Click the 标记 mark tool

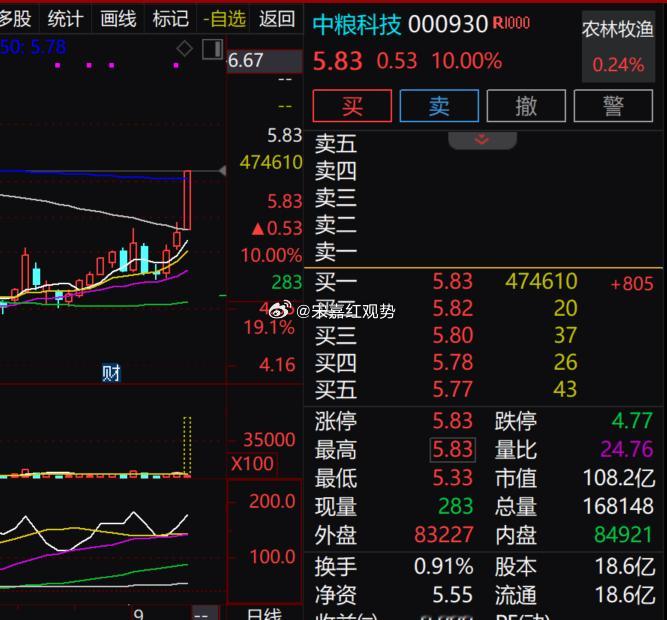(170, 19)
